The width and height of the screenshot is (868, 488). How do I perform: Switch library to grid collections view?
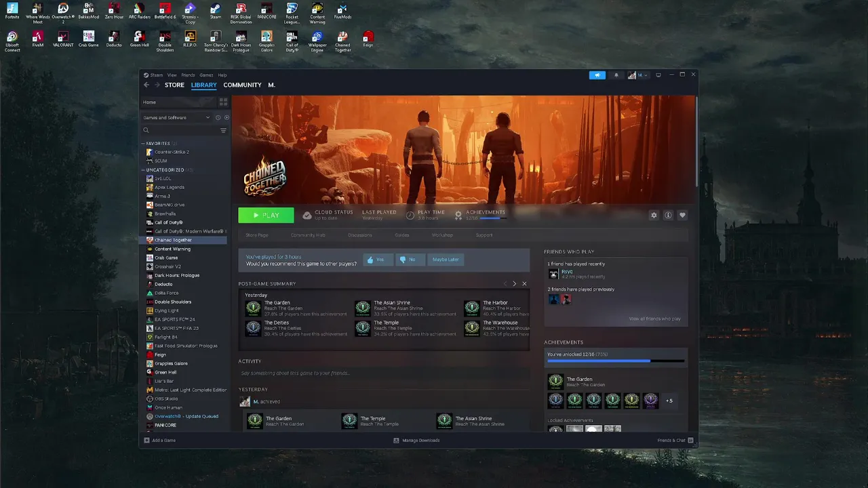(223, 102)
